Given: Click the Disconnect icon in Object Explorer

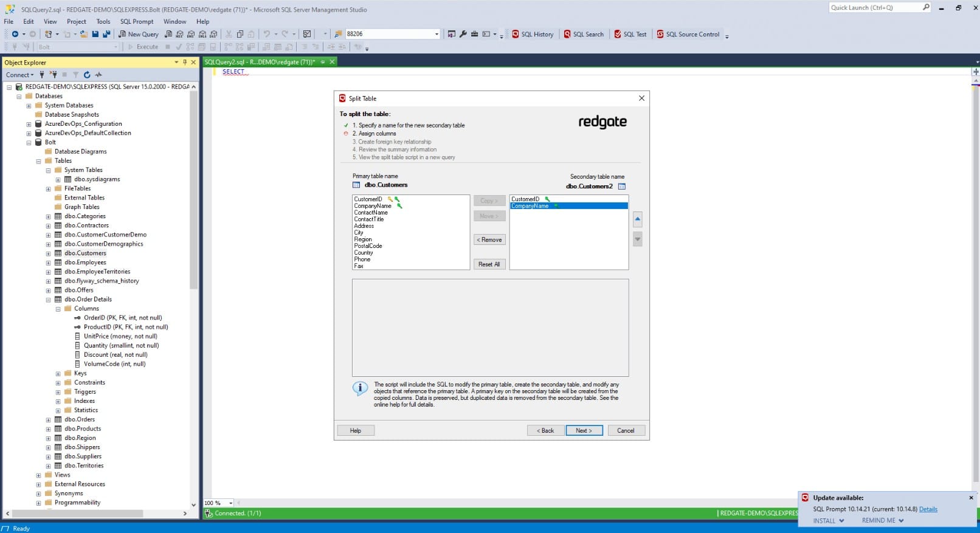Looking at the screenshot, I should click(x=53, y=75).
